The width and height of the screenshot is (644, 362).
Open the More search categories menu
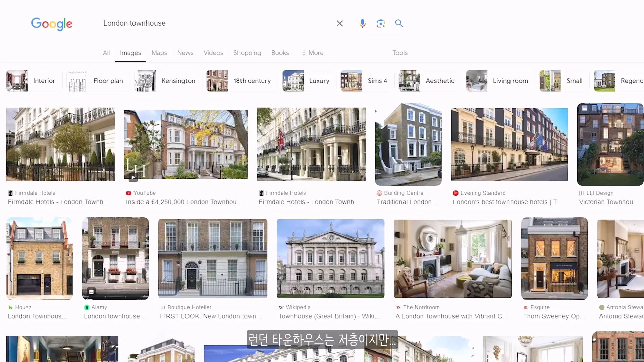tap(313, 53)
